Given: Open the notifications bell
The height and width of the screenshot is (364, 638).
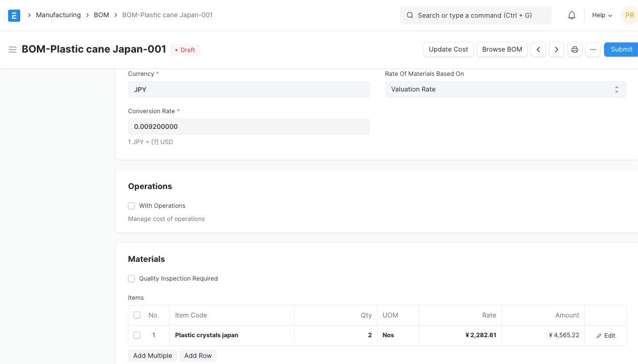Looking at the screenshot, I should pos(572,15).
